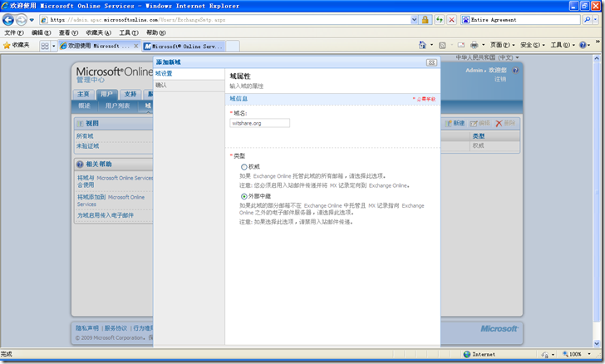
Task: Open the 页面 command bar menu
Action: (x=502, y=45)
